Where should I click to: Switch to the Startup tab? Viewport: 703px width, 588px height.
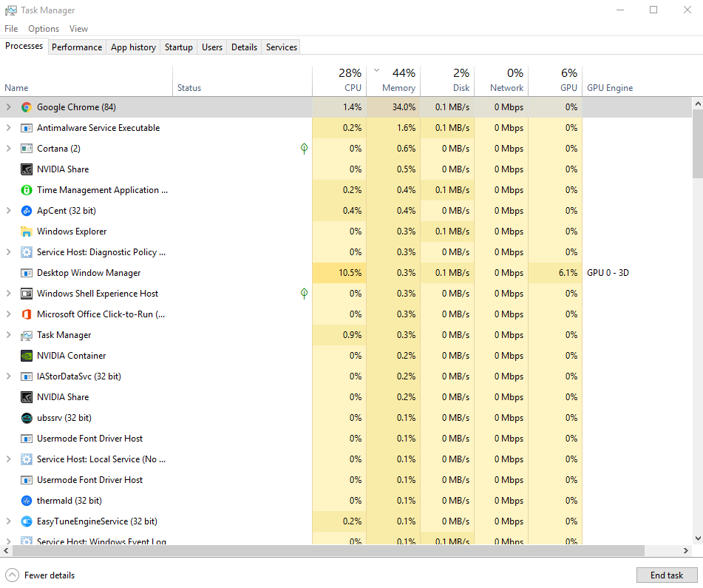(x=178, y=47)
